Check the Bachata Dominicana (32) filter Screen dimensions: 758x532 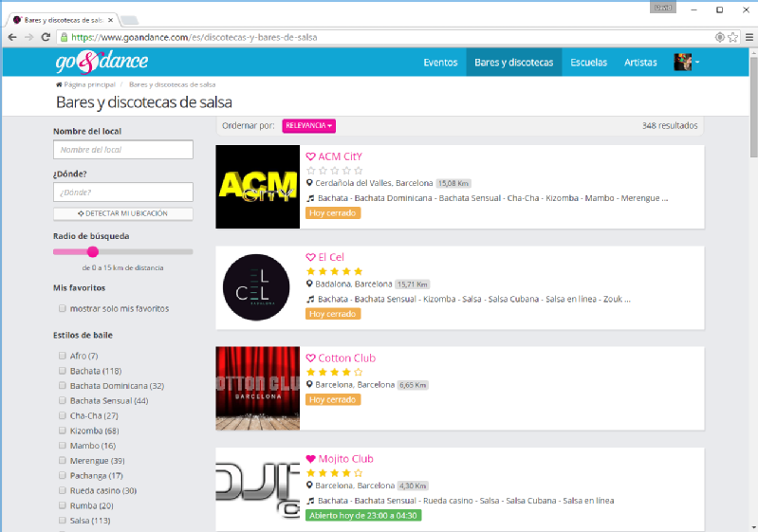(63, 386)
